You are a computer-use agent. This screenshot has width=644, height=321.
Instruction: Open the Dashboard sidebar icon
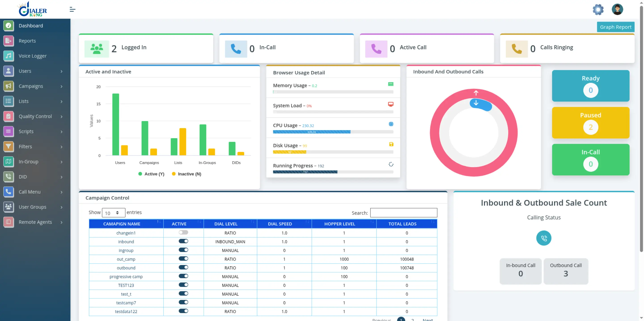click(9, 26)
